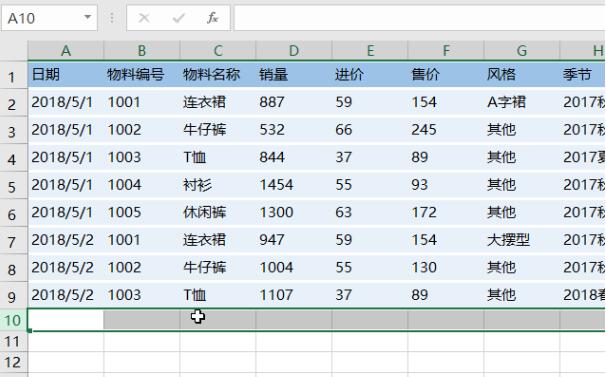Click header cell 物料名称
Image resolution: width=606 pixels, height=377 pixels.
click(218, 74)
